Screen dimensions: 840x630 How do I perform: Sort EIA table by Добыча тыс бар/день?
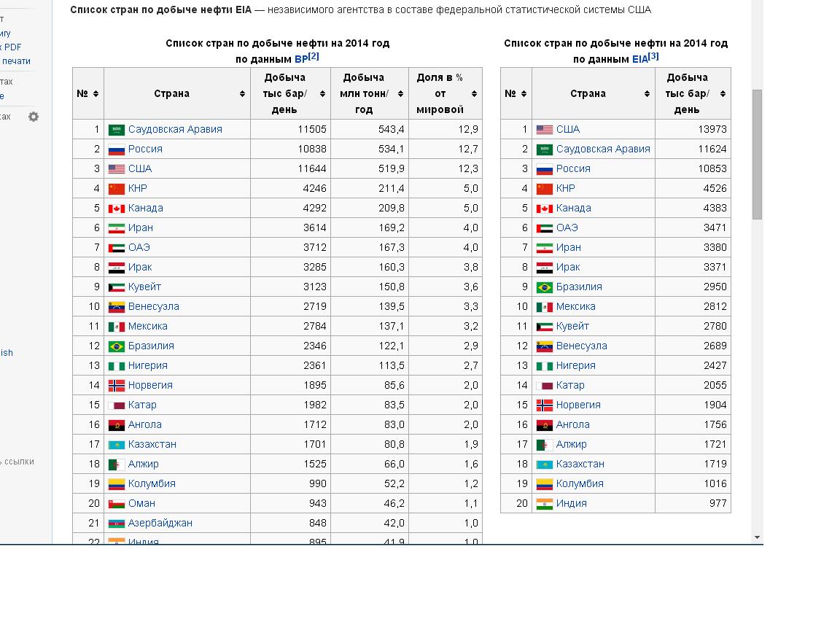(723, 94)
